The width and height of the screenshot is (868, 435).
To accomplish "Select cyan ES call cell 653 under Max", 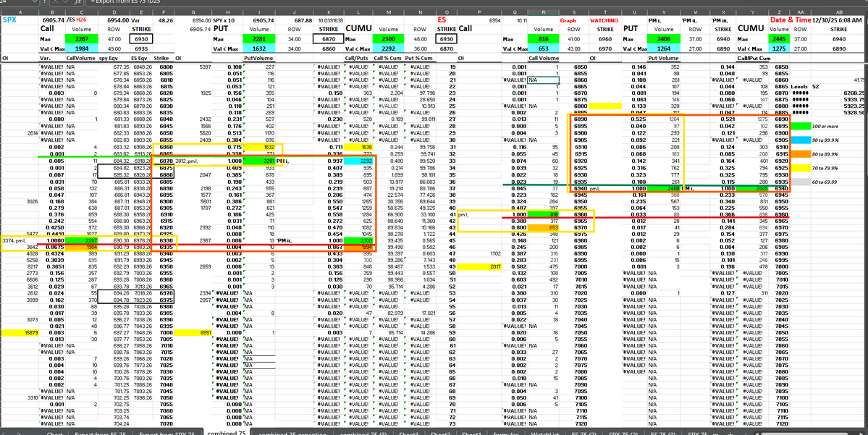I will click(x=543, y=48).
